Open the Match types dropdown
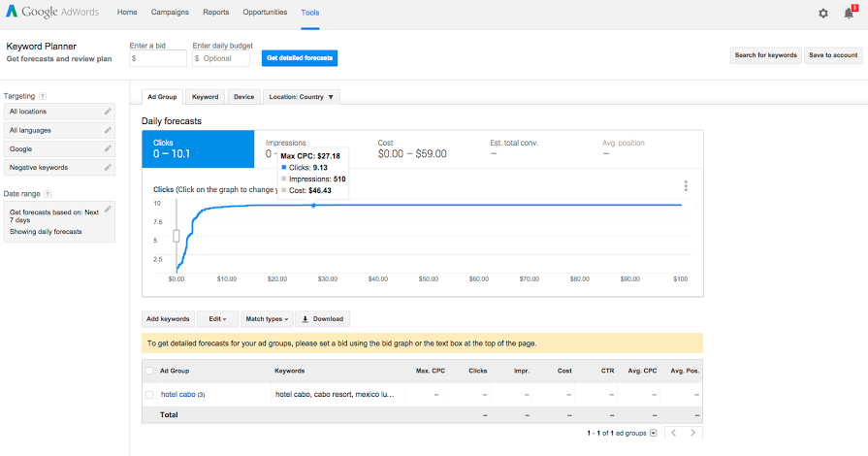 [x=267, y=318]
